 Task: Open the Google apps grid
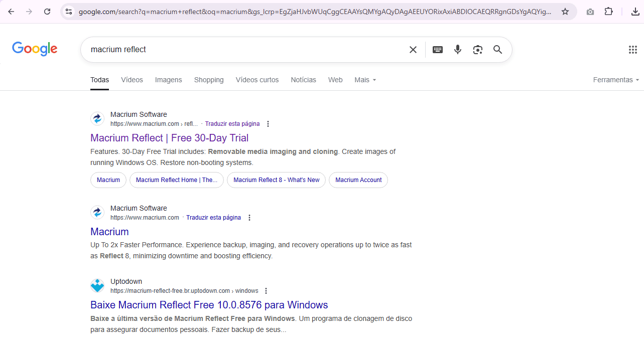click(633, 50)
